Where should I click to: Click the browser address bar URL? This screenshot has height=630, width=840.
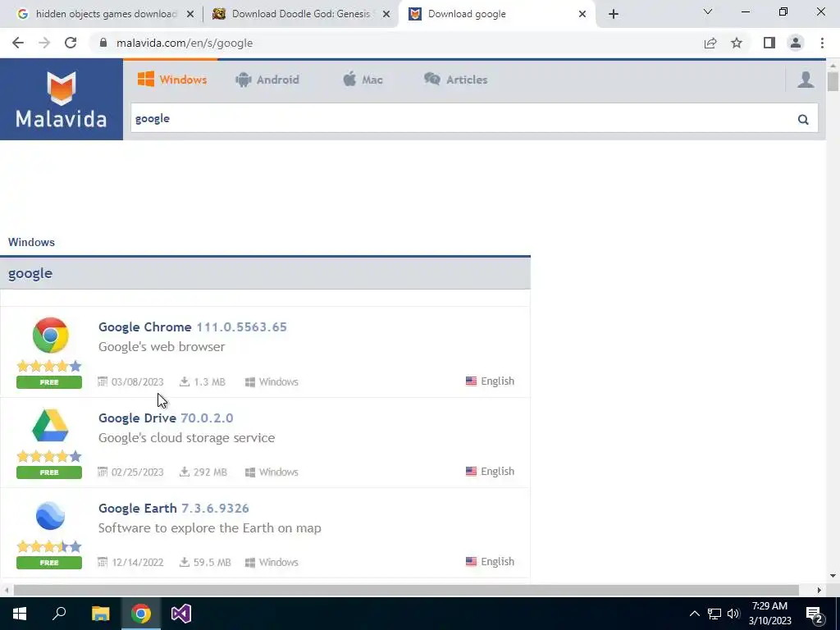[185, 43]
